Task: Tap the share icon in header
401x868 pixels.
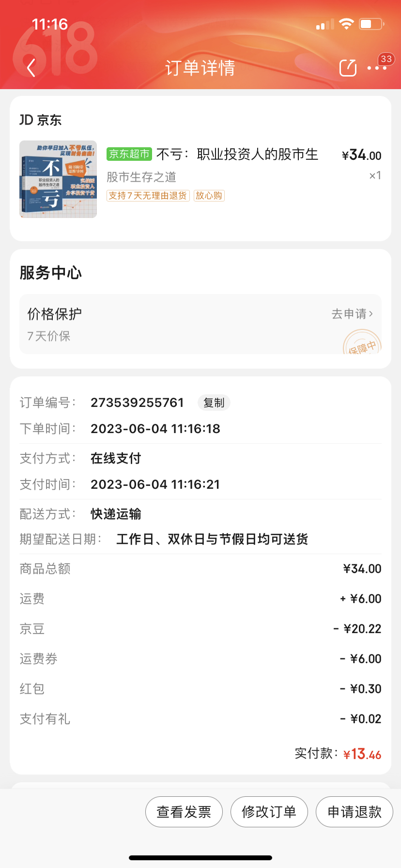Action: click(x=348, y=68)
